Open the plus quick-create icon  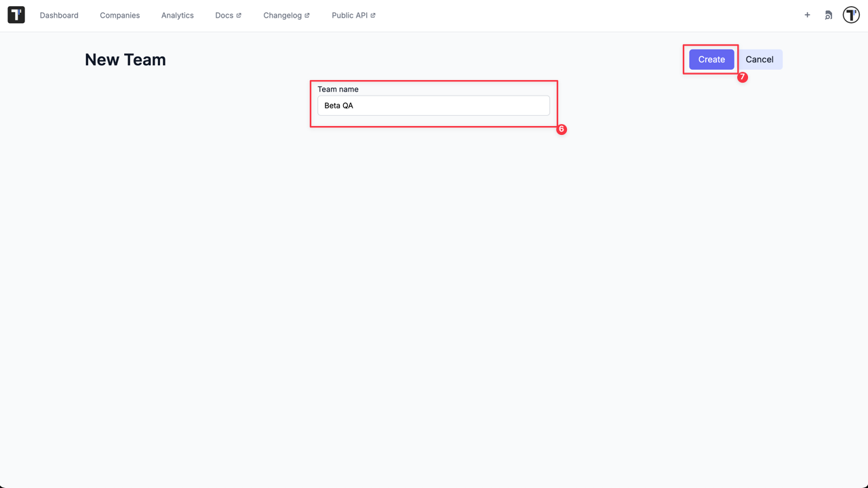click(807, 14)
